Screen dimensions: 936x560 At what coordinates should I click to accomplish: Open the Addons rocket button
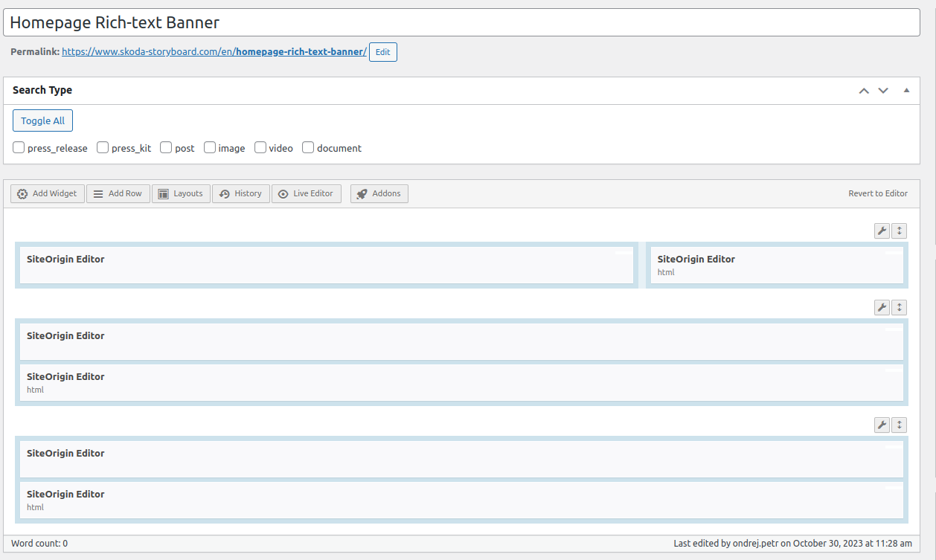coord(379,193)
